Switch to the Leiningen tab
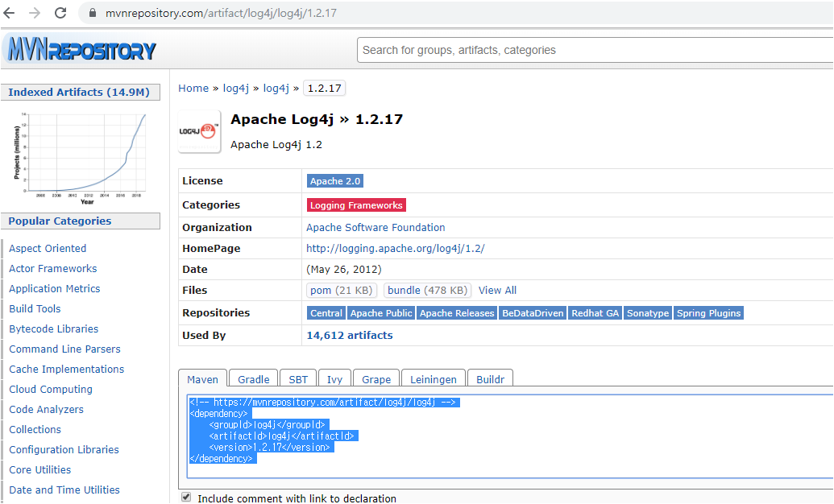This screenshot has width=834, height=504. coord(434,379)
